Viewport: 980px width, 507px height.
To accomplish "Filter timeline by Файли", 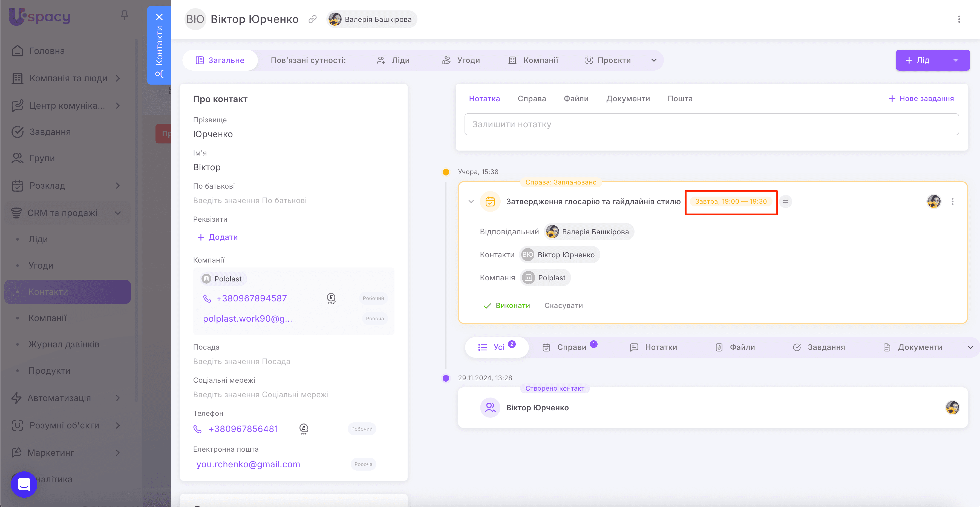I will pos(735,347).
